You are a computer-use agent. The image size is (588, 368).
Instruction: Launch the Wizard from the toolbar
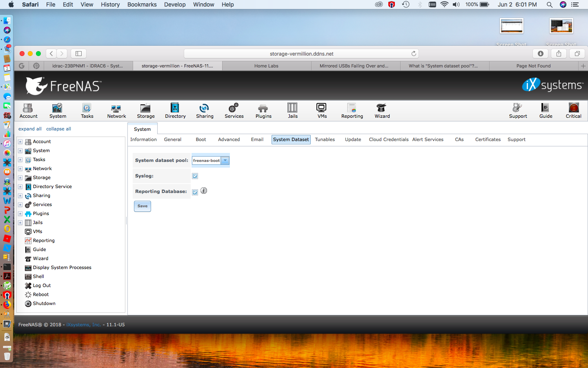(x=382, y=110)
